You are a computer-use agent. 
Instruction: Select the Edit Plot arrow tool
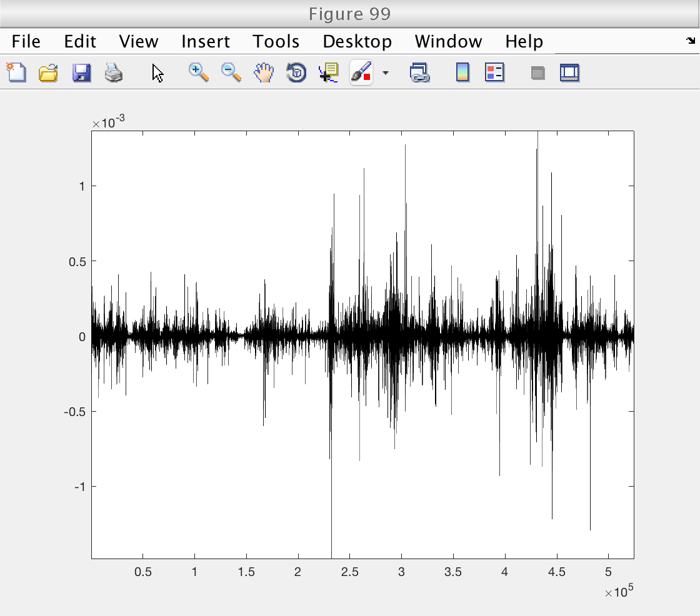(157, 72)
